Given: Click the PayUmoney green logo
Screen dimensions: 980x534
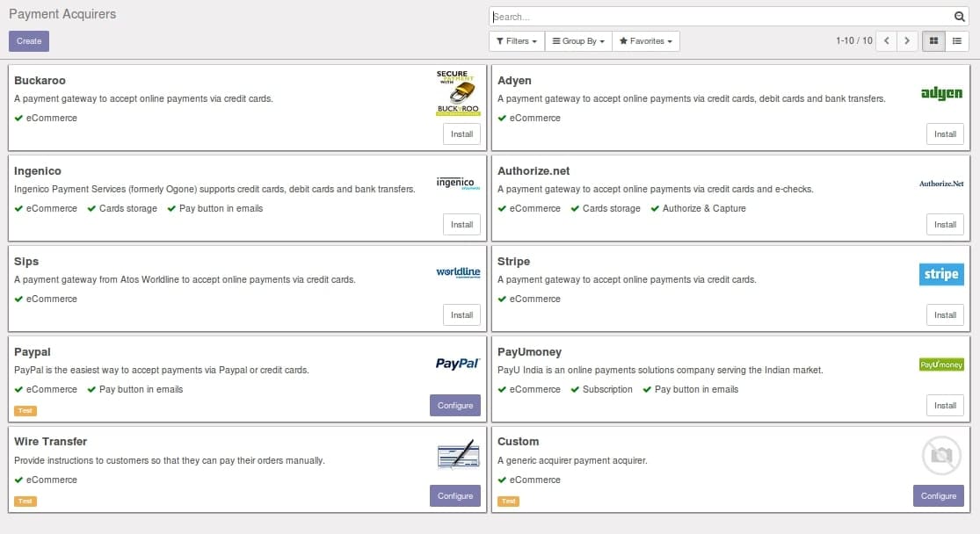Looking at the screenshot, I should (x=941, y=364).
